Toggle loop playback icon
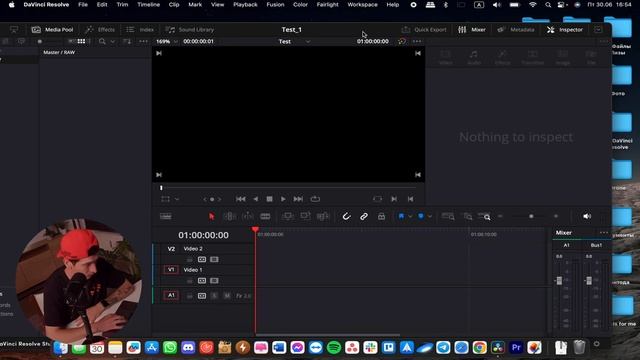The width and height of the screenshot is (640, 360). click(x=315, y=199)
